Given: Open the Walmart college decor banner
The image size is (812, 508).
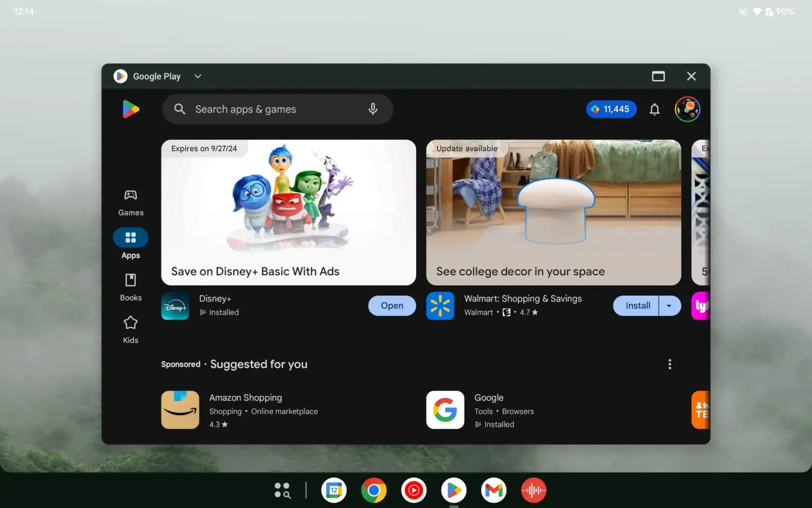Looking at the screenshot, I should [553, 212].
